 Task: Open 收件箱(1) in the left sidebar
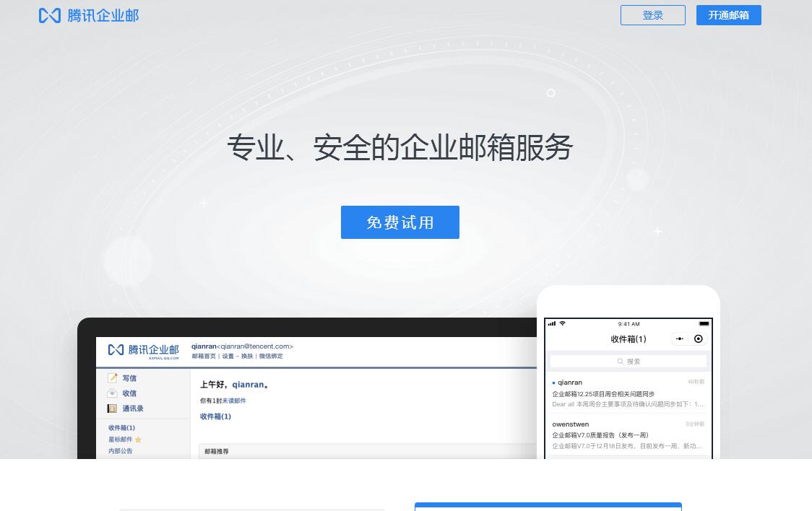(121, 428)
